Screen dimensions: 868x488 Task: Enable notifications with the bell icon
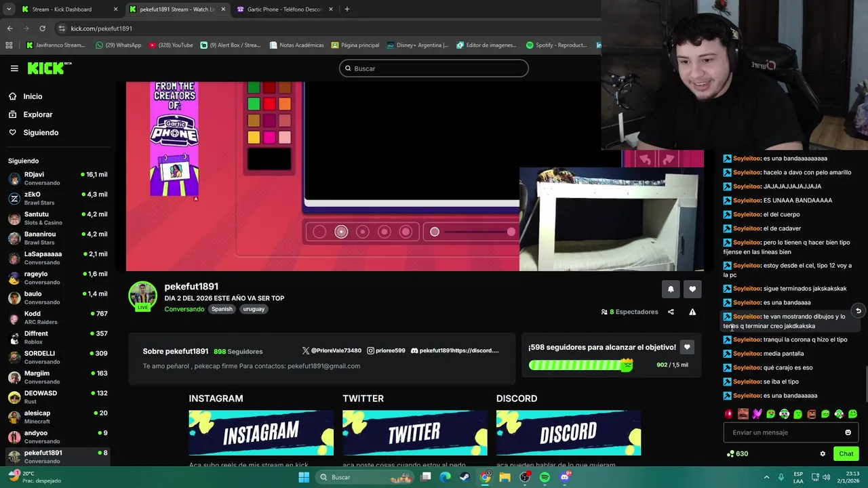point(671,289)
